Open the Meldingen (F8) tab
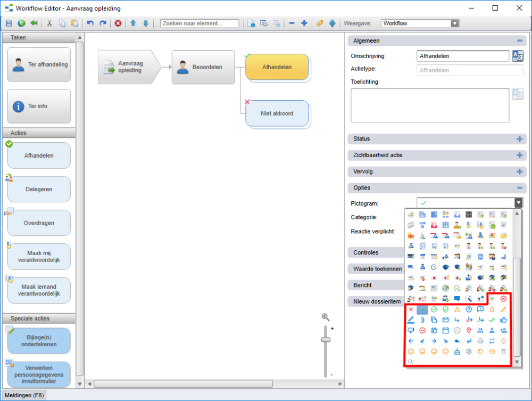 coord(24,395)
